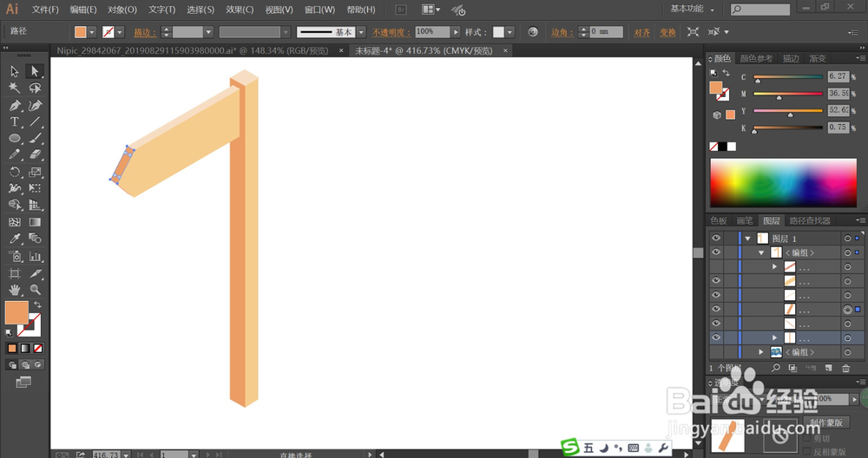Create new layer in Layers panel

(829, 368)
